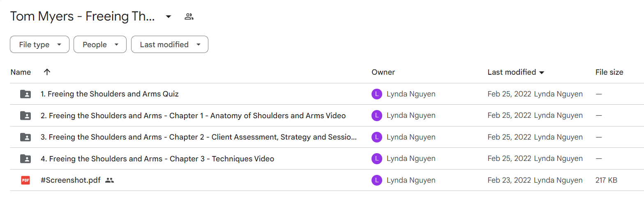Click the Name column header
The image size is (644, 209).
tap(21, 72)
